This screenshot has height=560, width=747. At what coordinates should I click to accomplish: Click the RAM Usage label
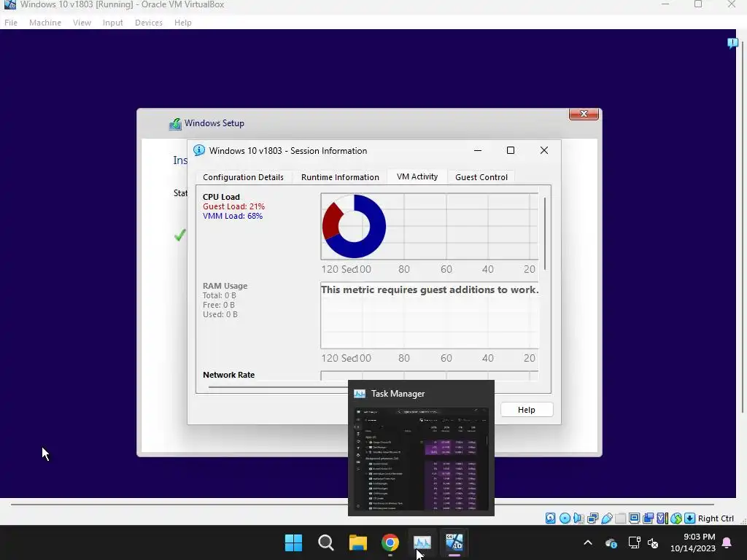point(225,286)
